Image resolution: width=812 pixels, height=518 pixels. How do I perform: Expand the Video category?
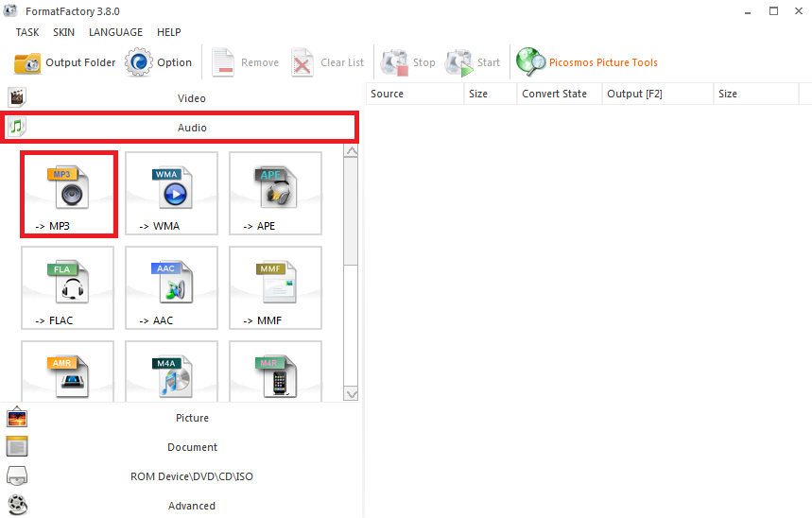pyautogui.click(x=180, y=98)
